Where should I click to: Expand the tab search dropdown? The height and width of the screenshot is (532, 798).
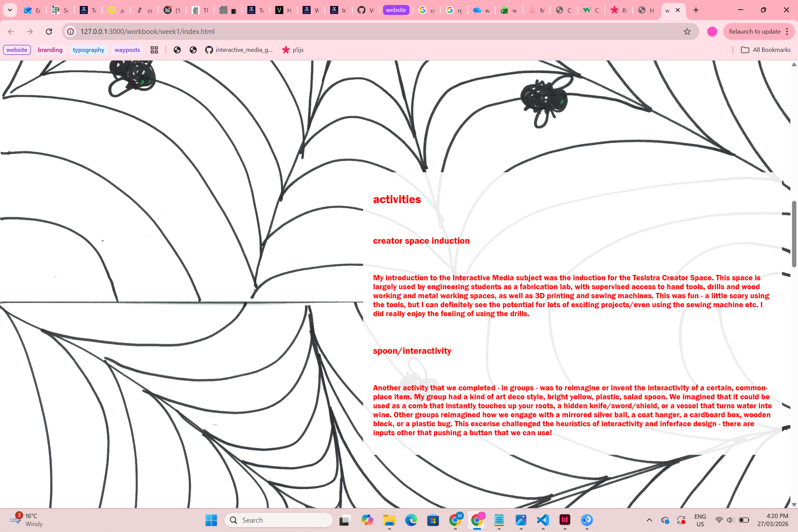pos(10,10)
